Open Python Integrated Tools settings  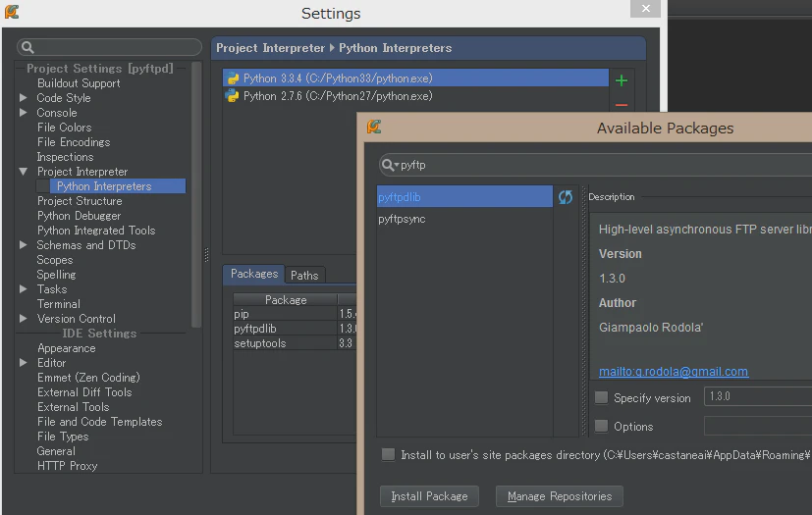96,230
